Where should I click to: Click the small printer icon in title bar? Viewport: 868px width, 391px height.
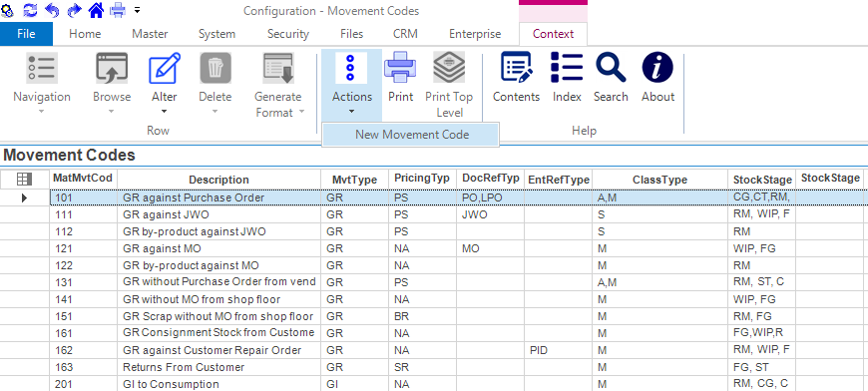click(118, 10)
